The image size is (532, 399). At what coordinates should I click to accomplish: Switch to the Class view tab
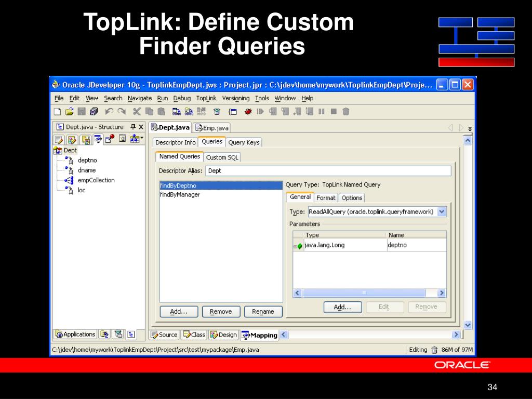[194, 335]
